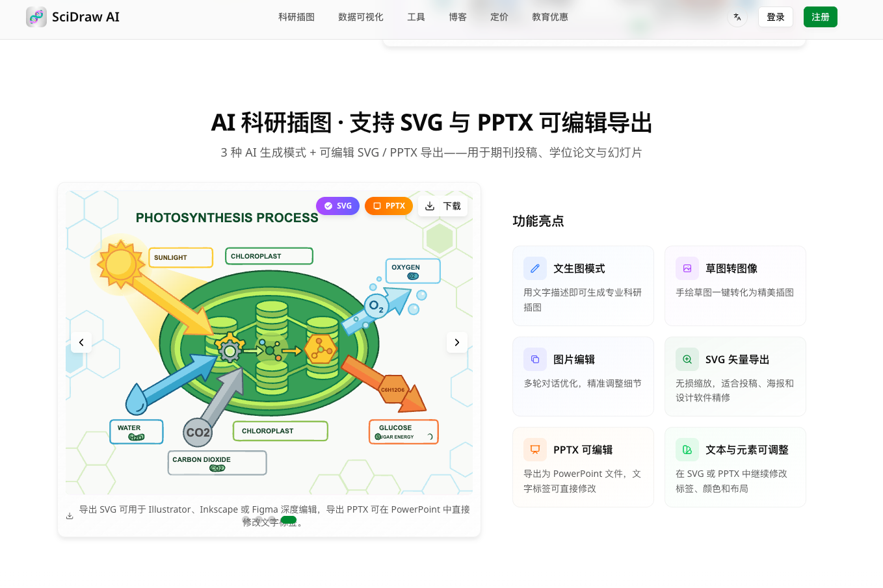
Task: Click the presentation icon for PPTX 可编辑
Action: click(x=535, y=450)
